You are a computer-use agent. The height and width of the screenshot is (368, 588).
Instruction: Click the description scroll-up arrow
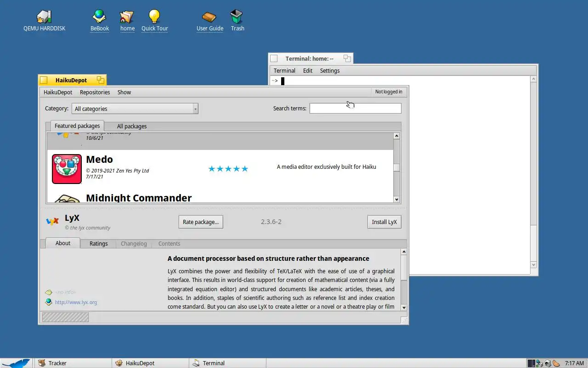(404, 252)
